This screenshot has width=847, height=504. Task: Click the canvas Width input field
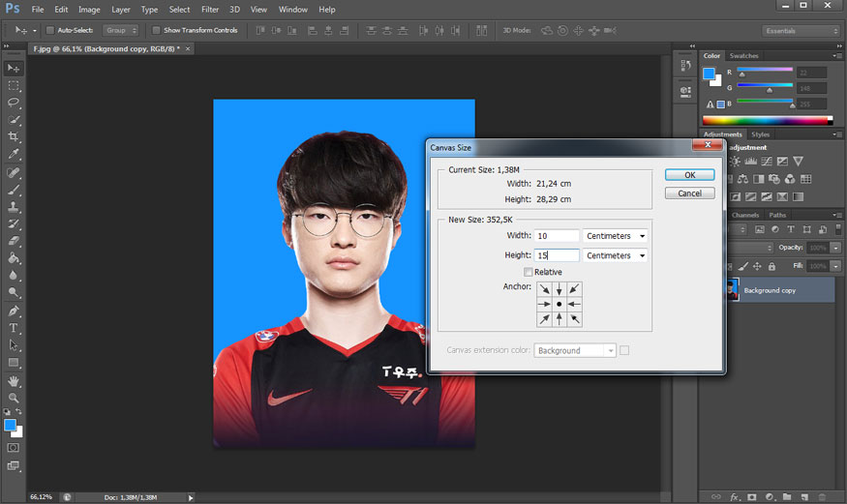pyautogui.click(x=557, y=236)
